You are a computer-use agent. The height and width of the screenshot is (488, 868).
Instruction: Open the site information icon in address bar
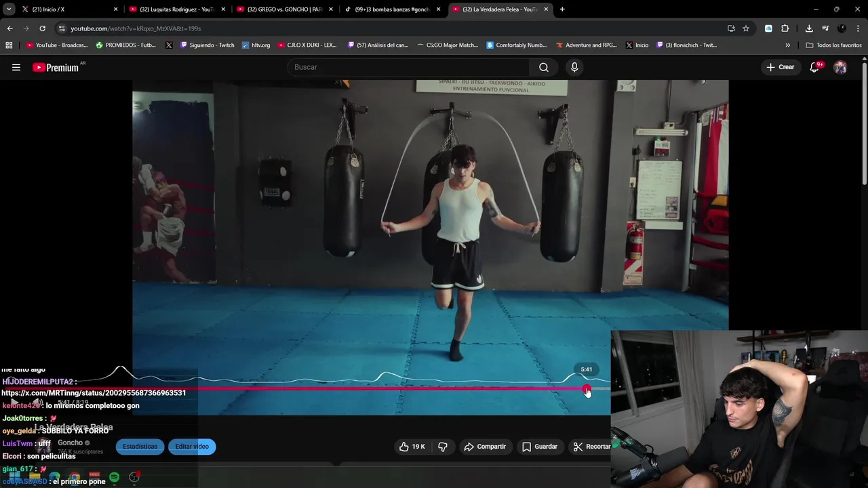tap(62, 28)
